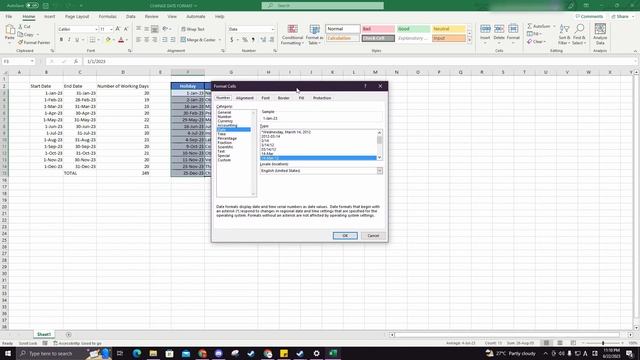Click the Format Painter brush icon
Viewport: 640px width, 360px height.
pos(21,42)
